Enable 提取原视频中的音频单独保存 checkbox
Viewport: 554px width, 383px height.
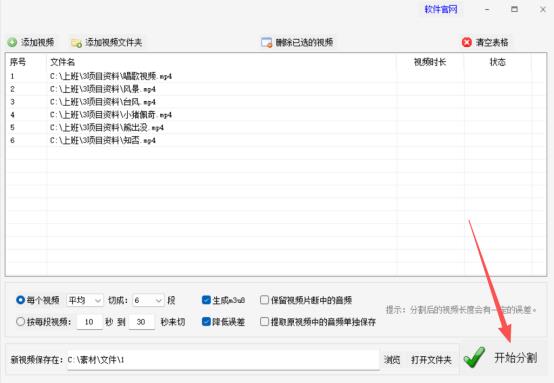(x=264, y=322)
